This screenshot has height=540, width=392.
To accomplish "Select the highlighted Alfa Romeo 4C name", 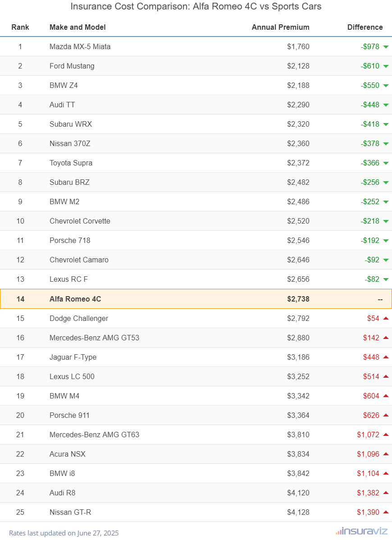I will point(75,299).
